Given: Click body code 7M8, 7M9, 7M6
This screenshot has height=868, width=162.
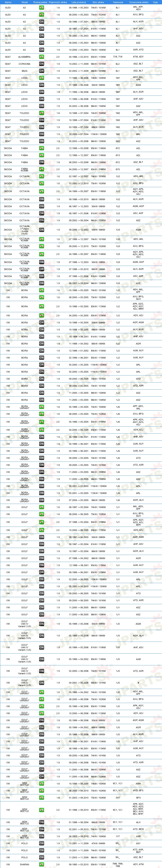Looking at the screenshot, I should click(118, 865).
